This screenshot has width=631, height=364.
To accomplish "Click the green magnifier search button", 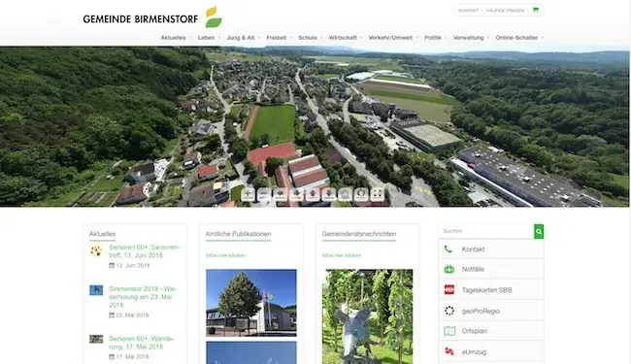I will [x=539, y=231].
